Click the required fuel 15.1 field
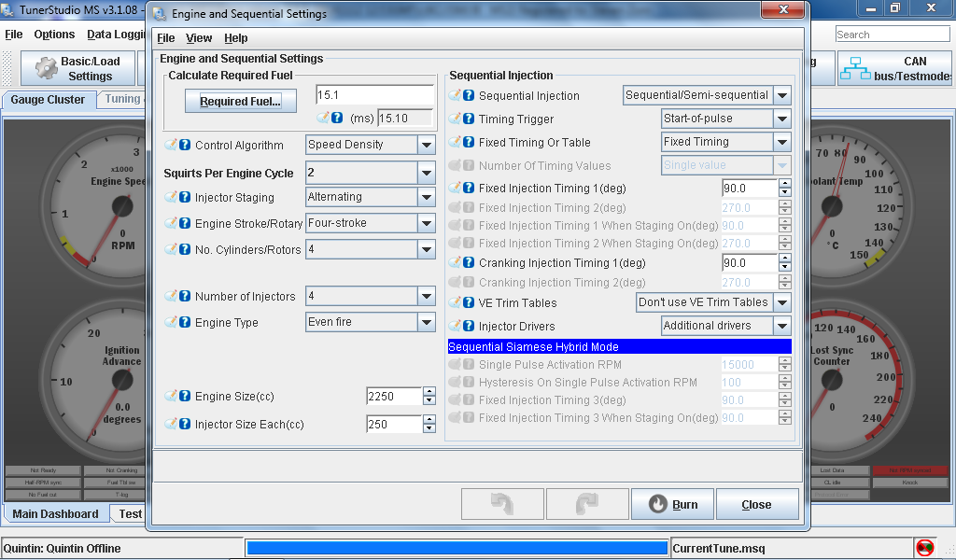 (374, 95)
